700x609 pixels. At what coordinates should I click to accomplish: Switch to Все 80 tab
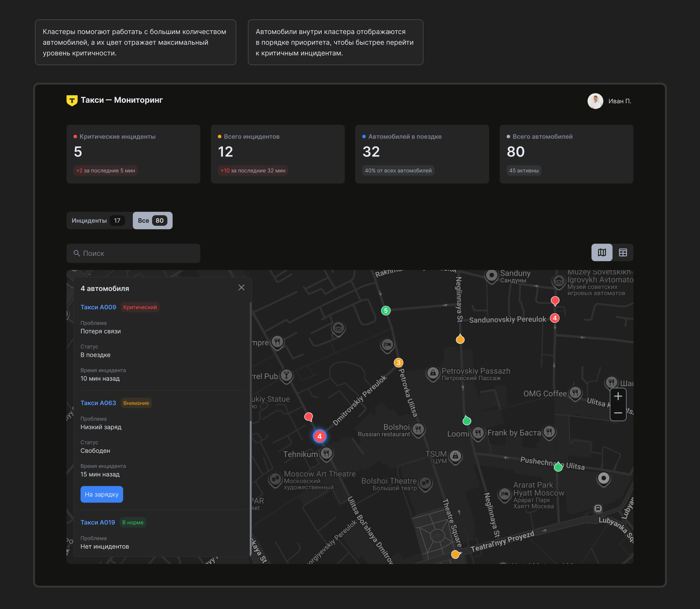click(x=153, y=221)
